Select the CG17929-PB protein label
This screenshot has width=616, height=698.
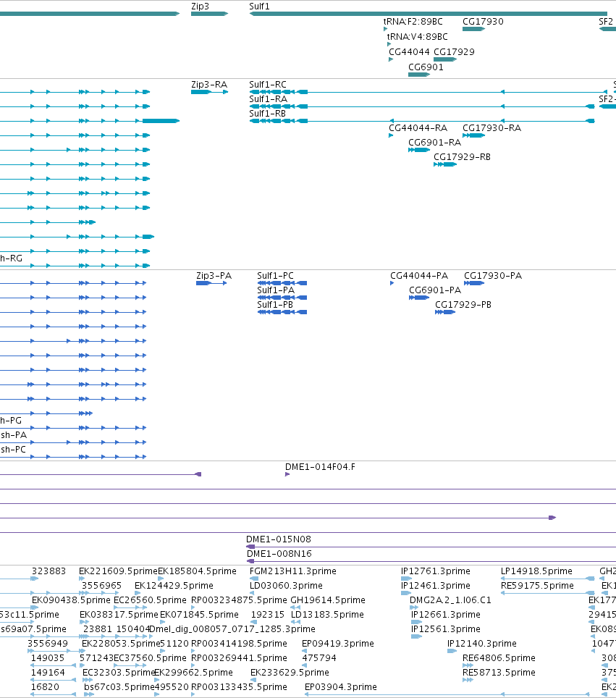pos(463,305)
